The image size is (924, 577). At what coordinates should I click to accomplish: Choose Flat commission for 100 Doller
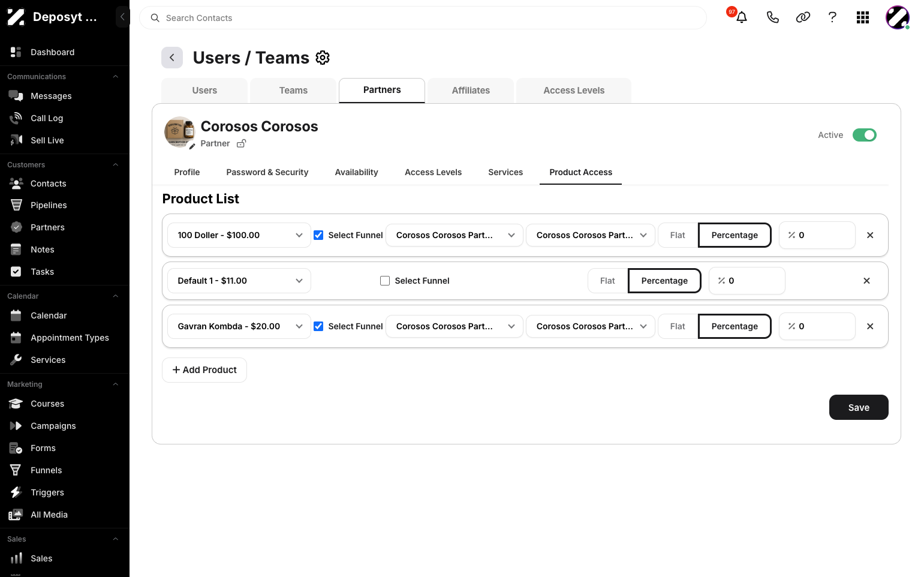click(x=678, y=235)
